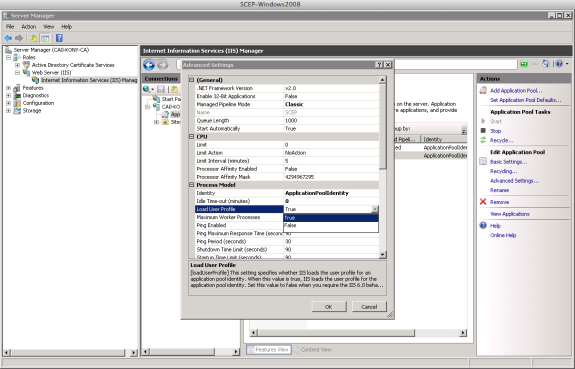
Task: Expand the Features tree node
Action: [x=8, y=88]
